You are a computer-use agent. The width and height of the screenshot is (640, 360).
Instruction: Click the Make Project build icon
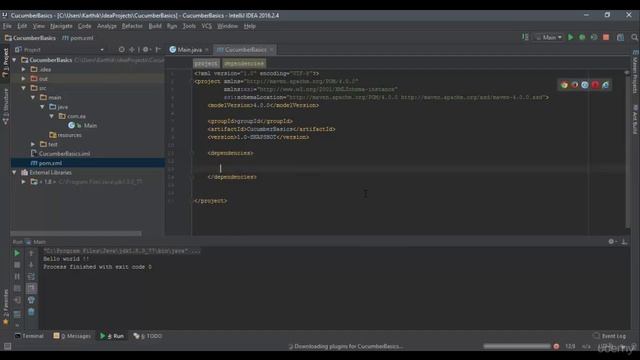coord(525,37)
